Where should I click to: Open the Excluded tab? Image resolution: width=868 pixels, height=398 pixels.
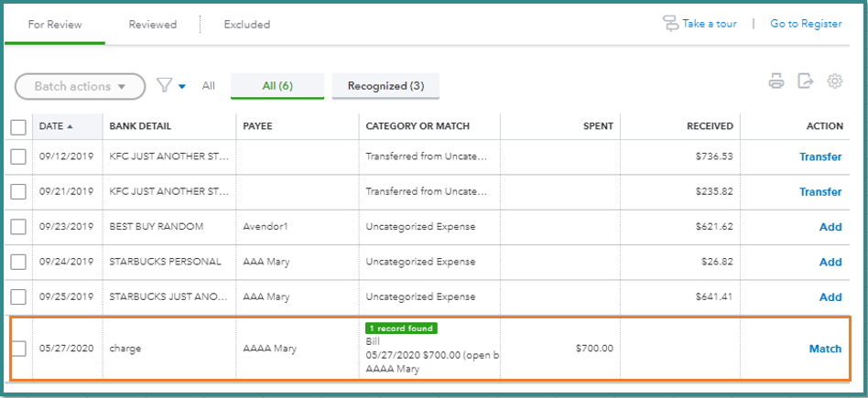click(x=246, y=25)
